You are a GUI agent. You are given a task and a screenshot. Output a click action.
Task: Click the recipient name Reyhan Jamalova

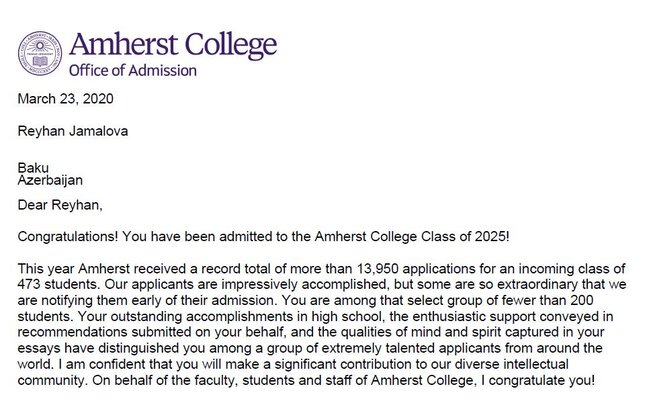click(73, 131)
